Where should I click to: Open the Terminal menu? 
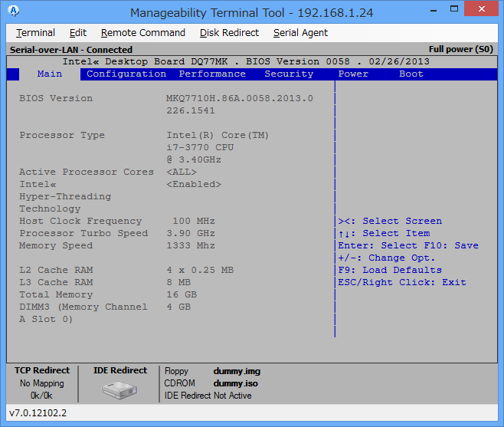tap(35, 33)
